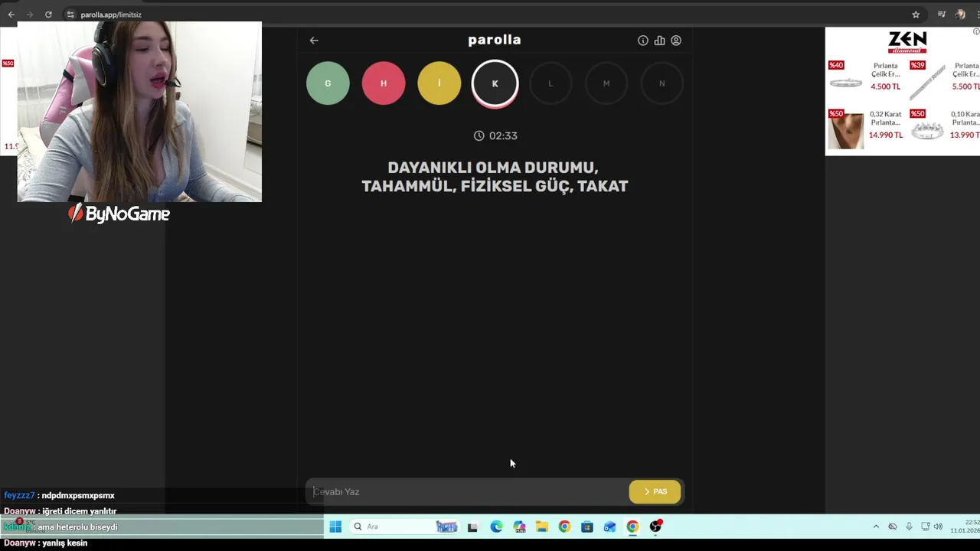The height and width of the screenshot is (551, 980).
Task: Click the 02:33 countdown timer
Action: click(495, 135)
